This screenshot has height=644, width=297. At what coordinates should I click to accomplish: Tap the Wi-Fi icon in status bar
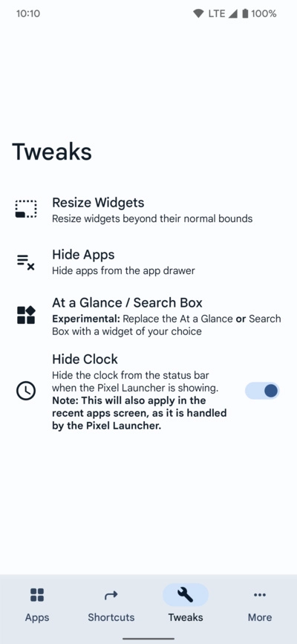point(198,13)
